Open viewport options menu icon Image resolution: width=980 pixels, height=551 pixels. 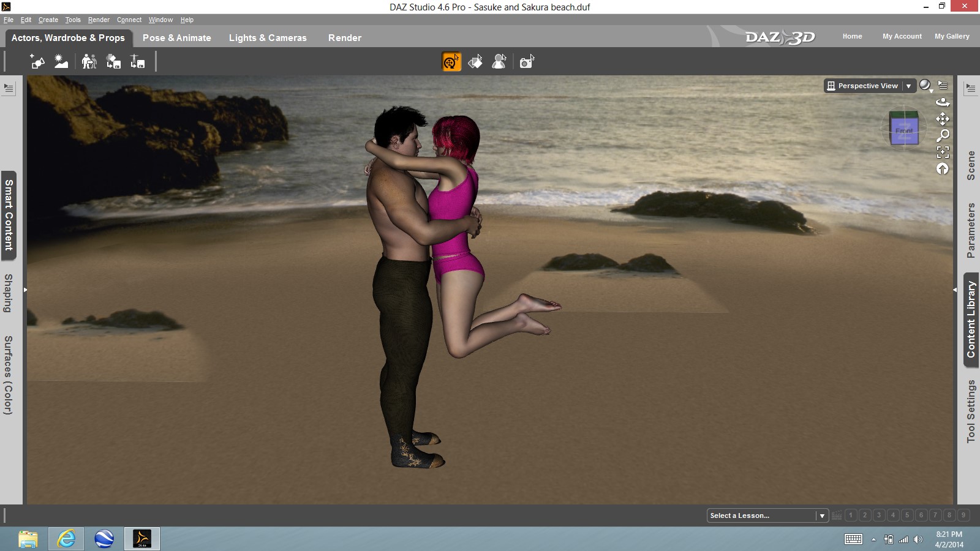pyautogui.click(x=943, y=85)
